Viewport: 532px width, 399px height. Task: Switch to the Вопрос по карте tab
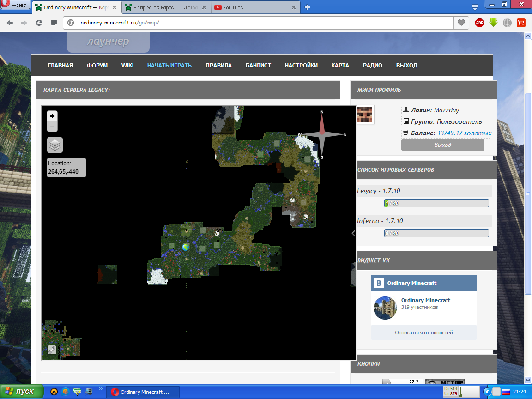point(165,7)
